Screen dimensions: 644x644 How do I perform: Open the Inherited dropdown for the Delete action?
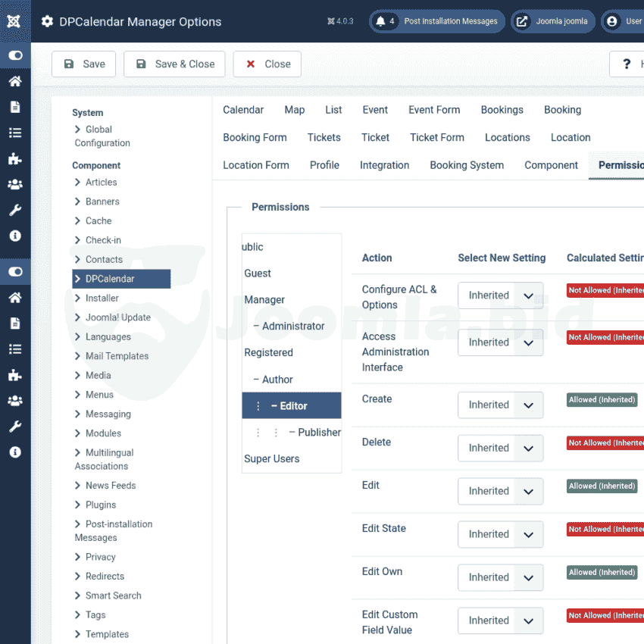[x=500, y=448]
